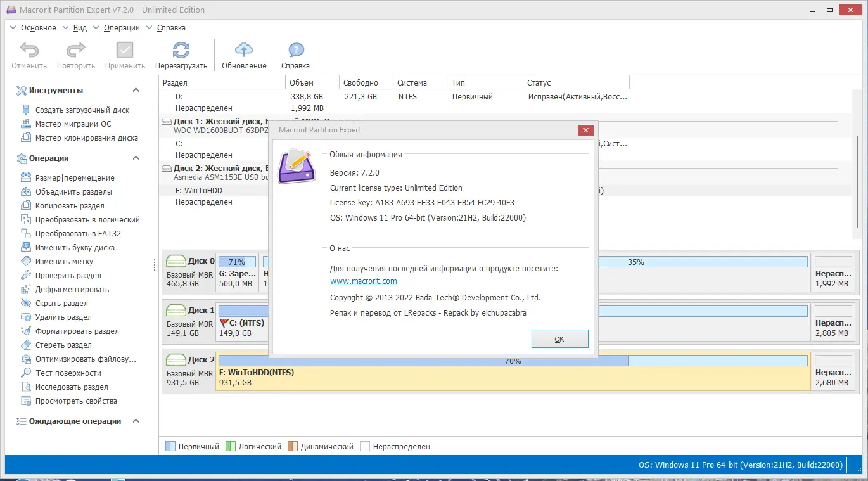Expand the Ожидающие операции section
Screen dimensions: 868x481
pos(135,421)
